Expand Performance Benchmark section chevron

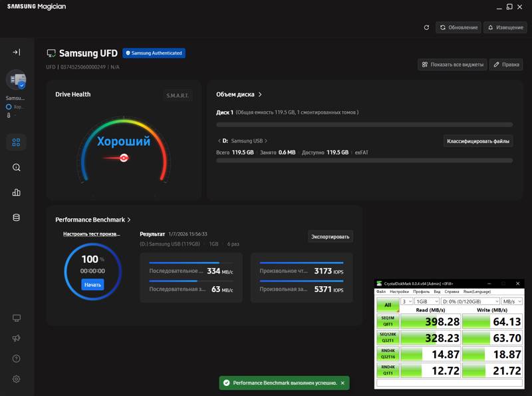(x=129, y=220)
